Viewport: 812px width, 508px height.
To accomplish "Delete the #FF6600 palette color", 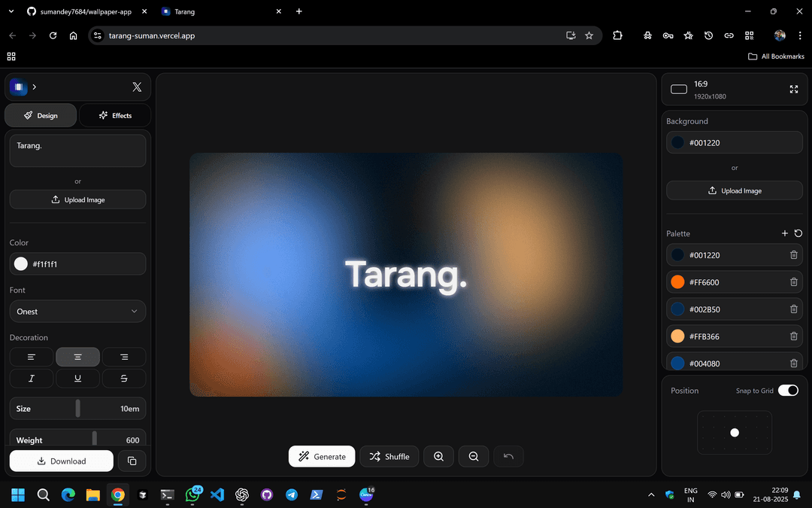I will pos(794,281).
